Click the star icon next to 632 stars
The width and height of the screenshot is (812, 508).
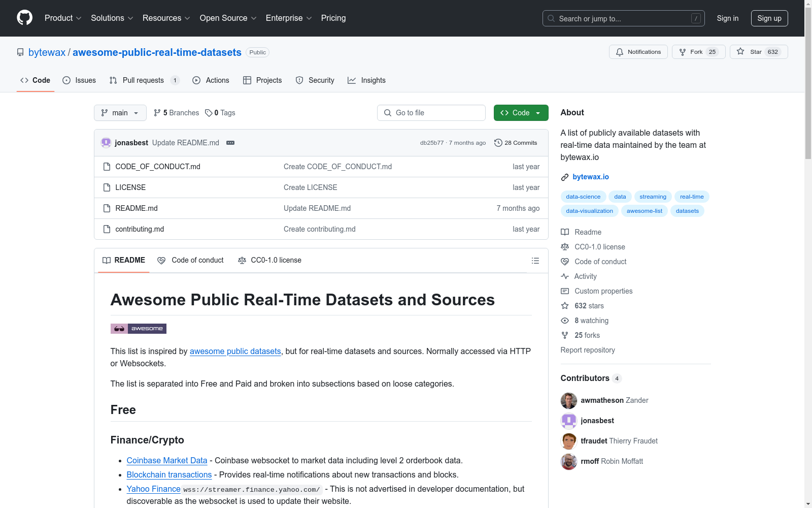point(565,306)
